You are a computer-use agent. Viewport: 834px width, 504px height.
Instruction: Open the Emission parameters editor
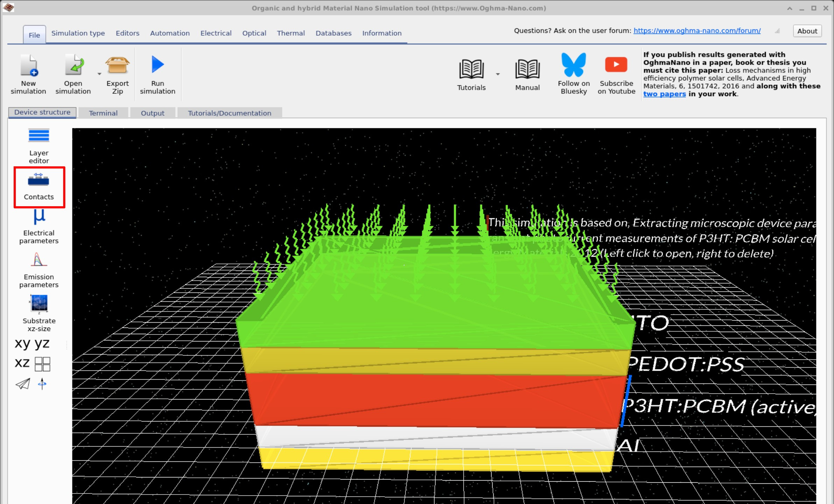click(x=38, y=269)
